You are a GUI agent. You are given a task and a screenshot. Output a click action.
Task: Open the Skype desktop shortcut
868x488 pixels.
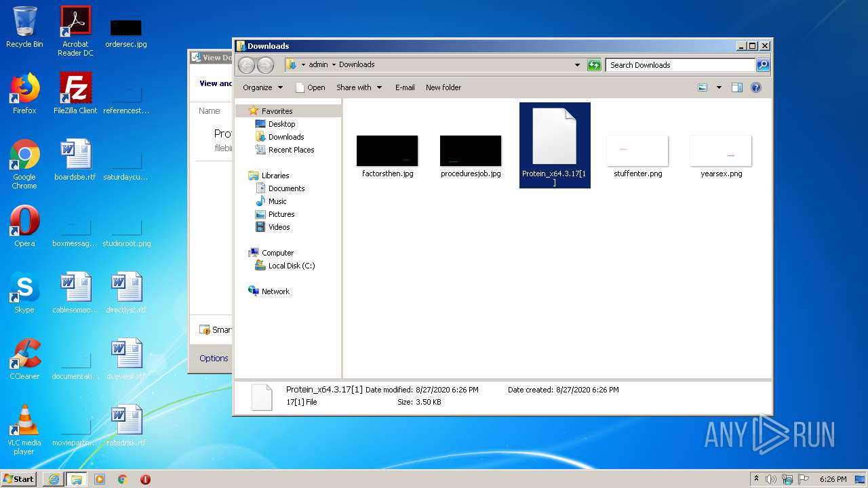click(24, 293)
